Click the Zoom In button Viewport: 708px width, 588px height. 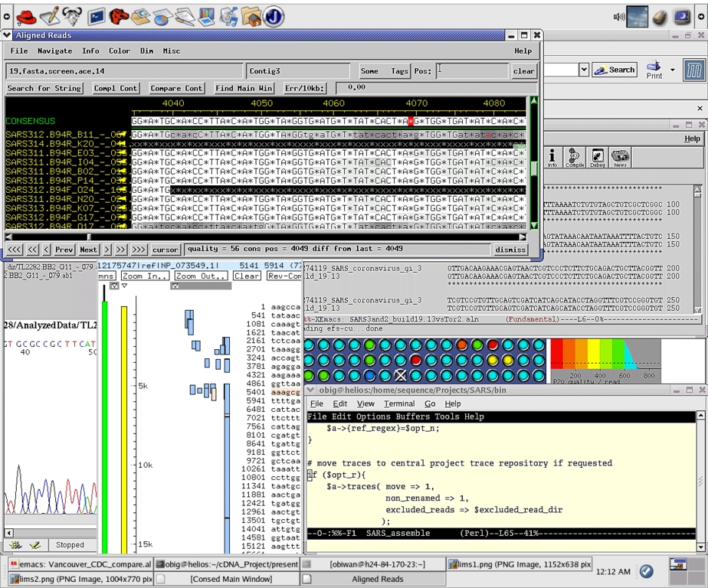click(x=144, y=276)
